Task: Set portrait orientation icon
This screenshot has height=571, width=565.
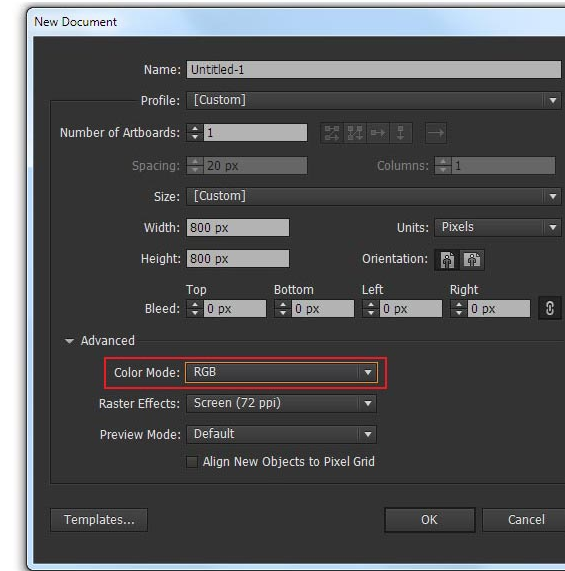Action: pos(447,260)
